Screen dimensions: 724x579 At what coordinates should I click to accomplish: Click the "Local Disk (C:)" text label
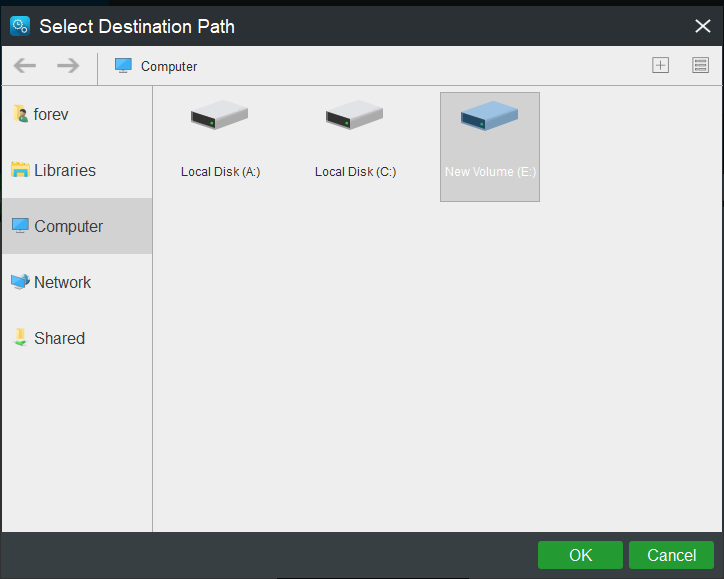coord(355,172)
